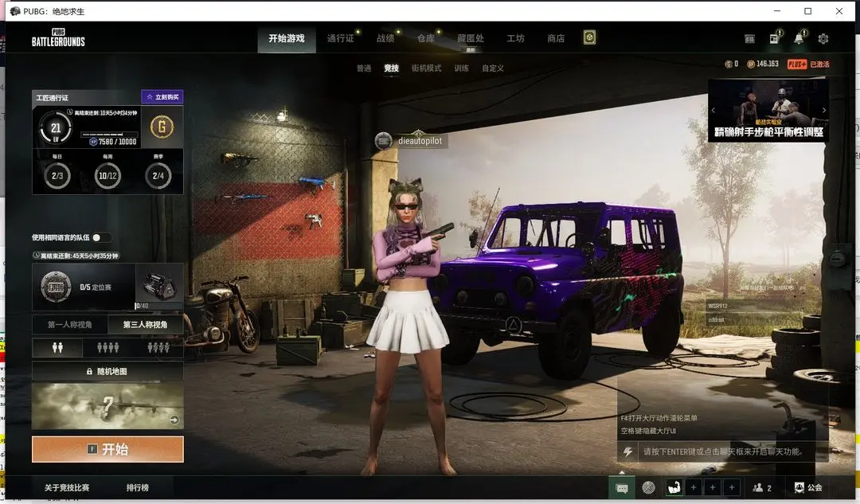The image size is (860, 504).
Task: Select the flexing-arm emote slot
Action: pyautogui.click(x=674, y=487)
